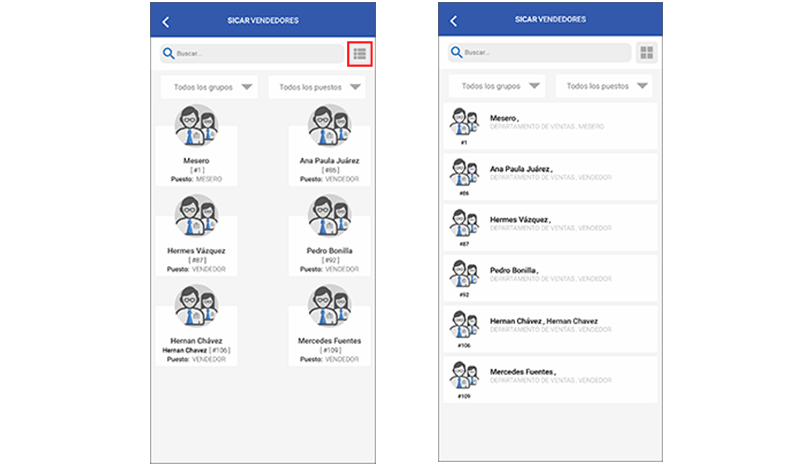This screenshot has height=470, width=810.
Task: Tap Hermes Vázquez avatar in the grid
Action: click(x=196, y=217)
